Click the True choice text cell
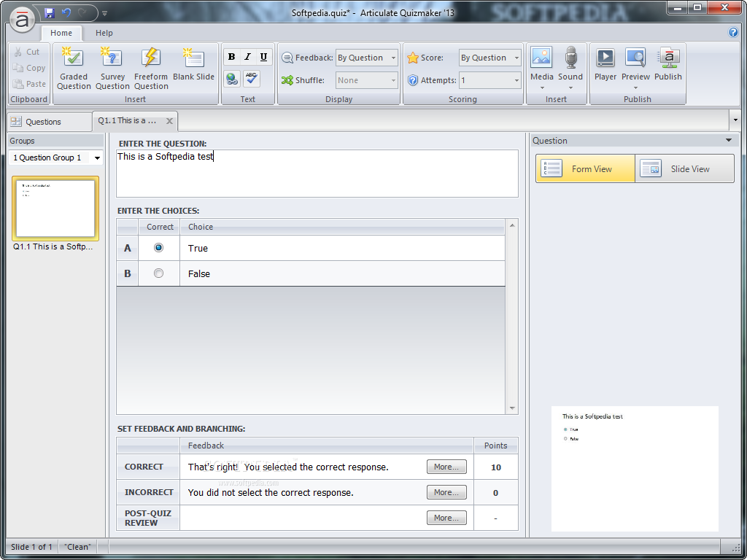The image size is (747, 560). (x=342, y=248)
